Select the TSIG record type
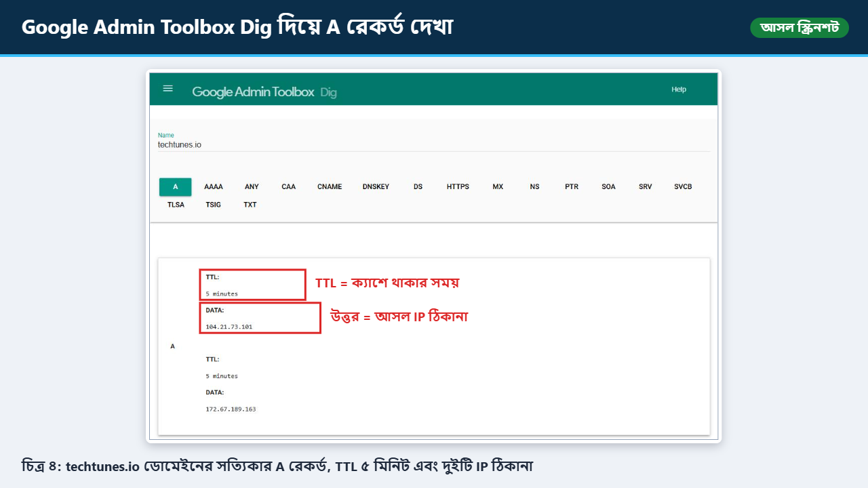Viewport: 868px width, 488px height. pos(214,205)
